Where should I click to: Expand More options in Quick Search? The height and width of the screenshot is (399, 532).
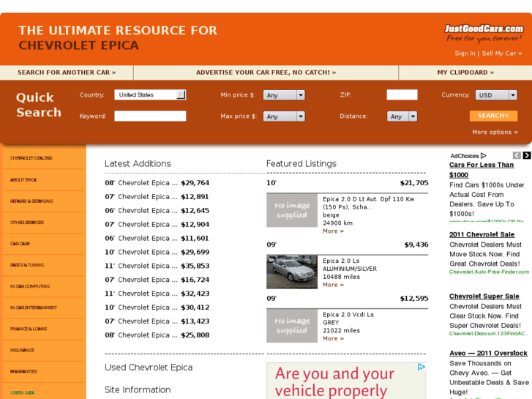click(495, 133)
